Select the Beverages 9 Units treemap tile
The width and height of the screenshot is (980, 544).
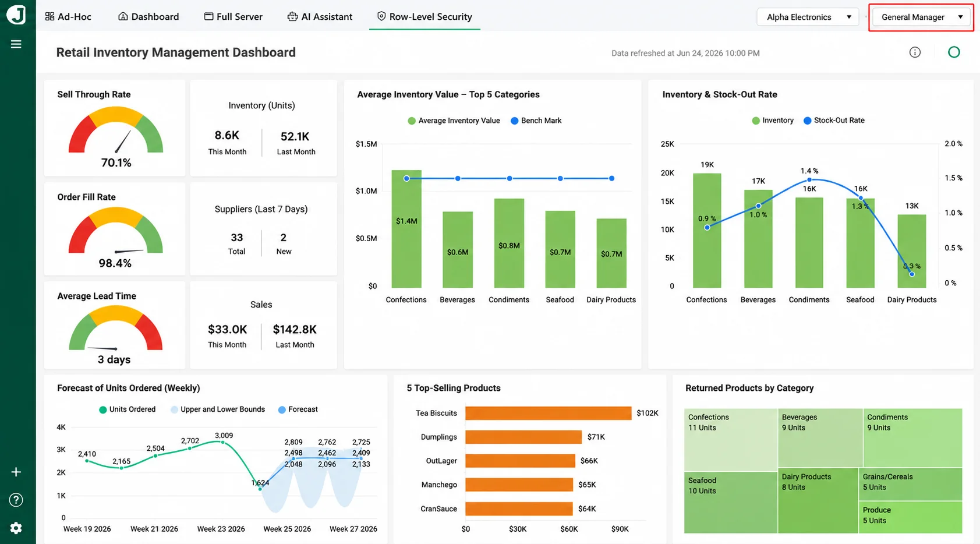click(820, 438)
